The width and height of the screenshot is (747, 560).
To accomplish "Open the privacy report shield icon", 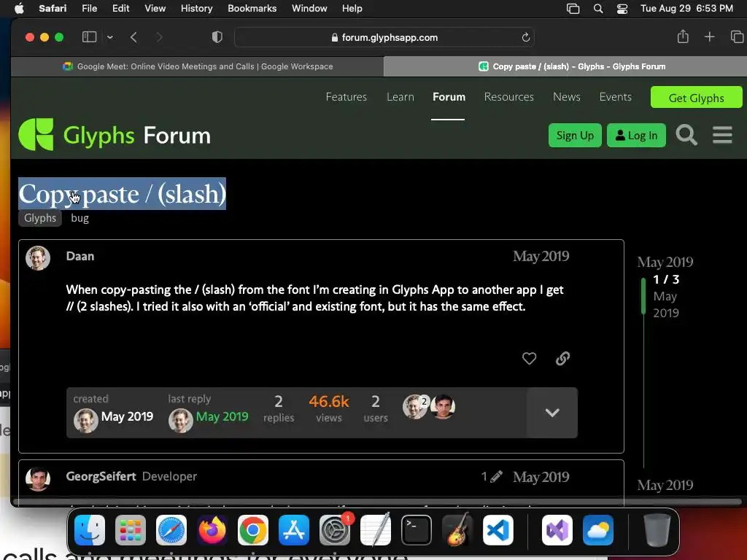I will pos(217,37).
